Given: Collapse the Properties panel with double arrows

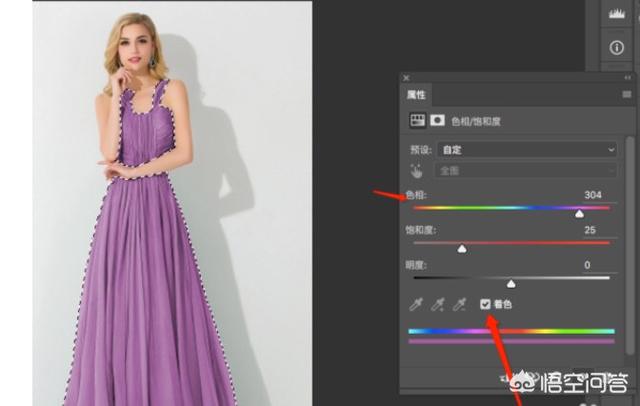Looking at the screenshot, I should [625, 78].
